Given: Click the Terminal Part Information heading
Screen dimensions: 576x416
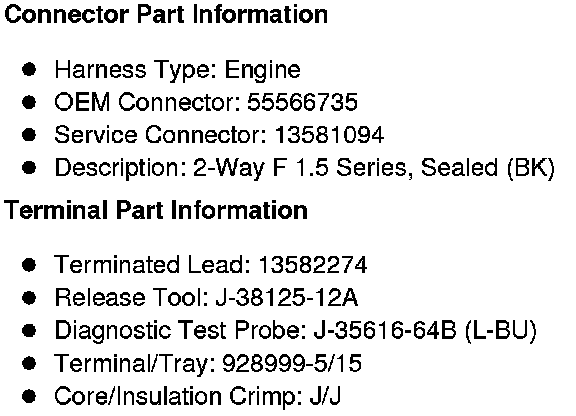Looking at the screenshot, I should pyautogui.click(x=156, y=211).
